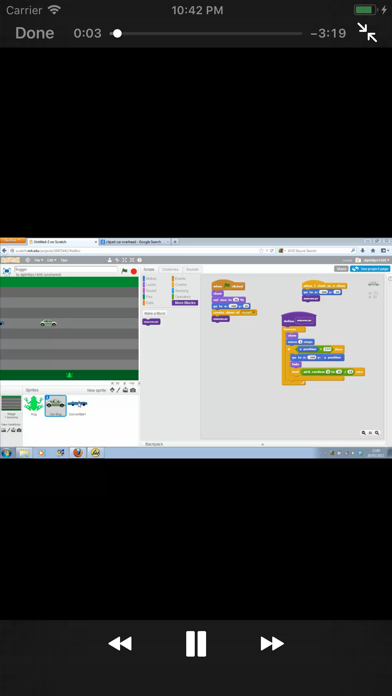Switch to the Scripts tab
Image resolution: width=392 pixels, height=696 pixels.
point(149,269)
